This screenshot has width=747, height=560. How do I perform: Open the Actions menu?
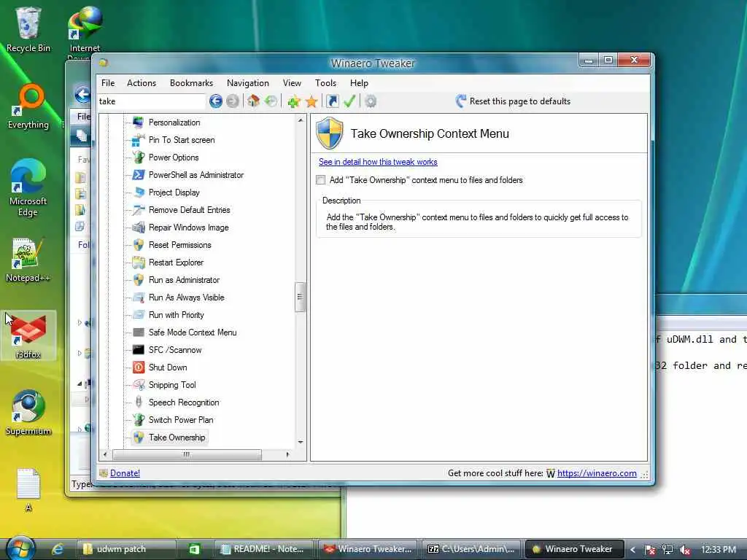[142, 83]
